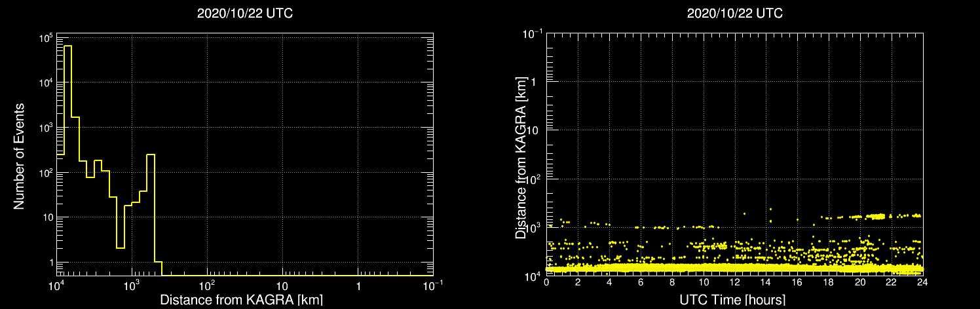This screenshot has width=980, height=309.
Task: Click the tallest histogram bin peak
Action: [x=67, y=46]
